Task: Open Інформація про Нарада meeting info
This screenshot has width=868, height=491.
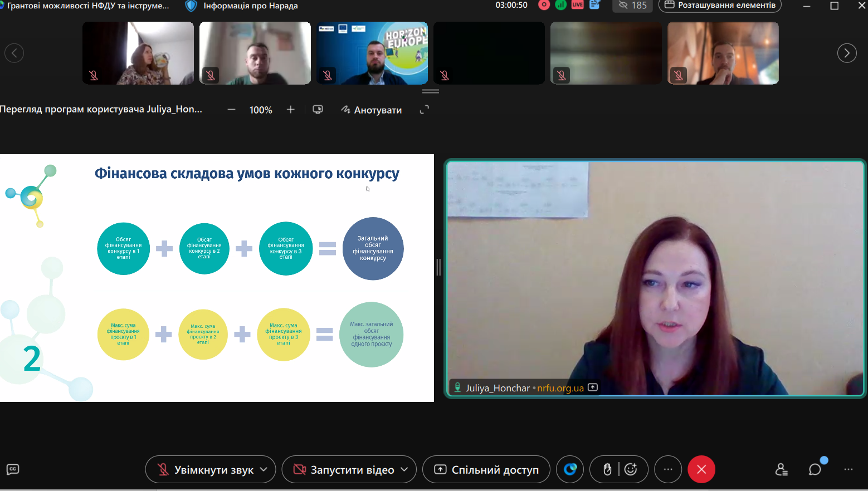Action: point(243,6)
